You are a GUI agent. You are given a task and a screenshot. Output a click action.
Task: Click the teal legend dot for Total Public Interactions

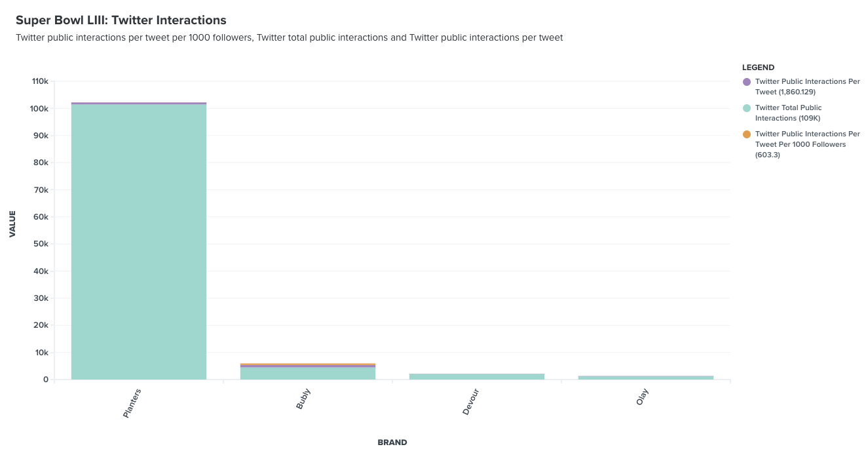point(747,108)
